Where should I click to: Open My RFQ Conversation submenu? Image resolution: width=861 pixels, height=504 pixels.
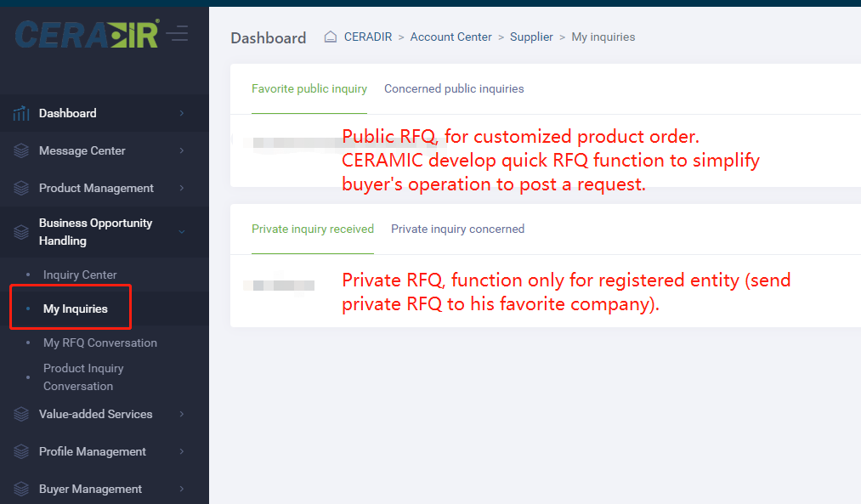tap(100, 343)
